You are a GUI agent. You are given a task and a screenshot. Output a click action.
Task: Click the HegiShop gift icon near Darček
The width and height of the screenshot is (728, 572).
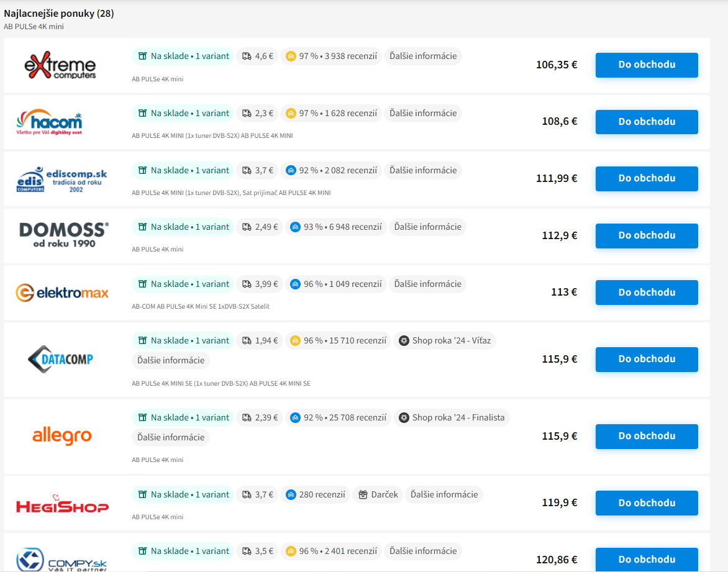pyautogui.click(x=363, y=495)
